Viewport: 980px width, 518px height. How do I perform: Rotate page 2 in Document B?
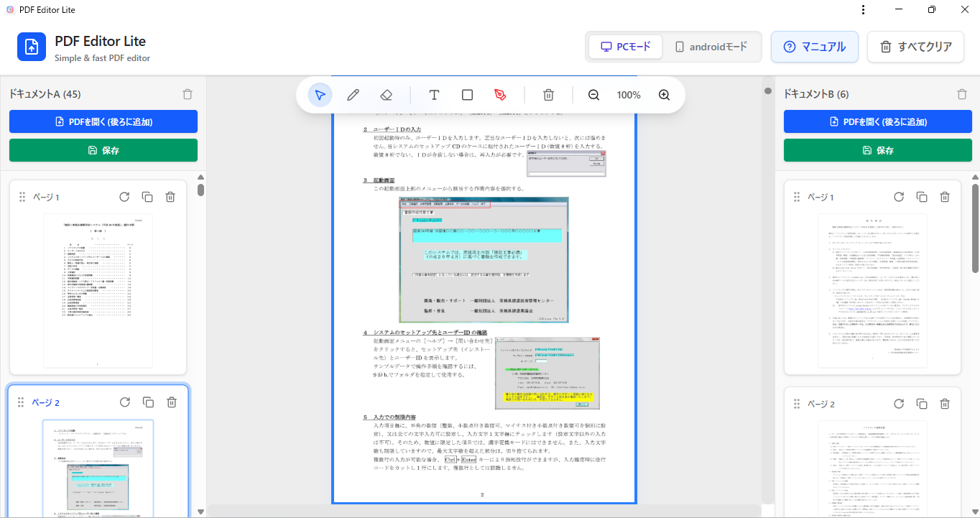(x=899, y=404)
